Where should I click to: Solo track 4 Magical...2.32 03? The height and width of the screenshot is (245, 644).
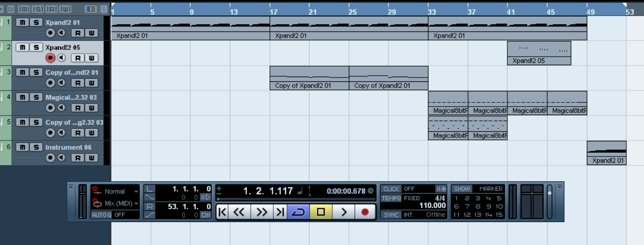tap(36, 97)
